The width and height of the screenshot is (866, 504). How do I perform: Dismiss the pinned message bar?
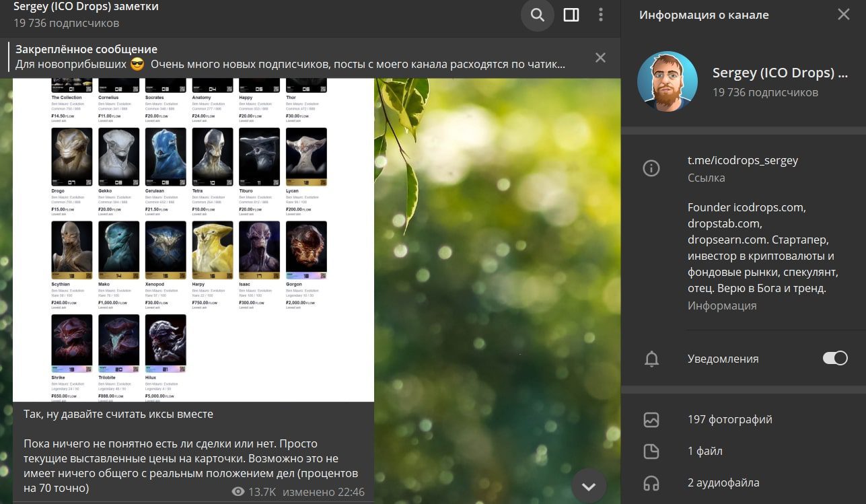[600, 57]
